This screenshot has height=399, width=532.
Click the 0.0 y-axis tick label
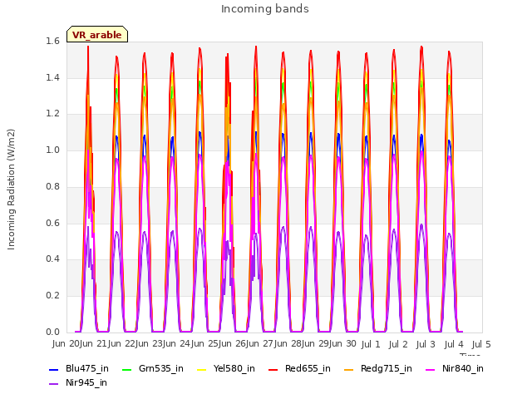(x=52, y=332)
